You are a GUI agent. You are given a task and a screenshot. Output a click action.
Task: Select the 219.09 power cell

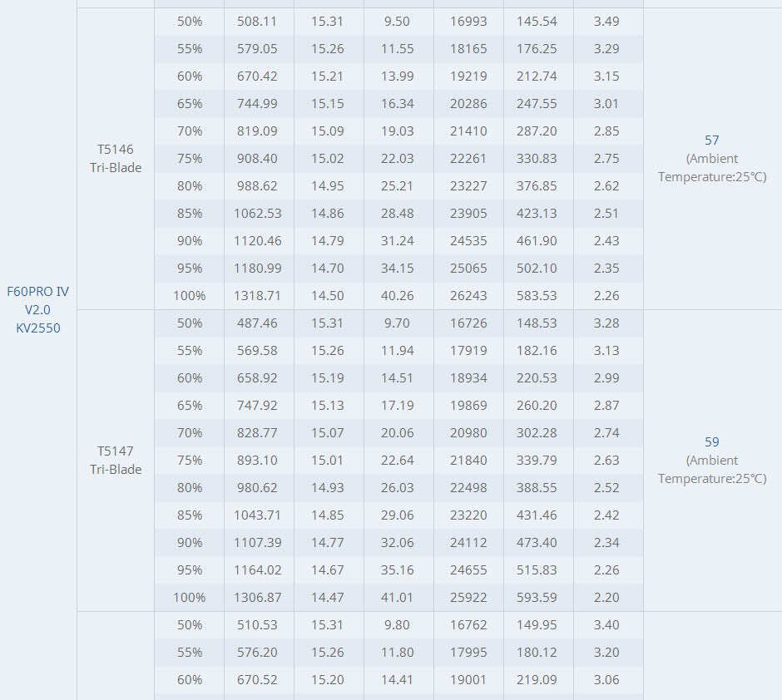538,679
